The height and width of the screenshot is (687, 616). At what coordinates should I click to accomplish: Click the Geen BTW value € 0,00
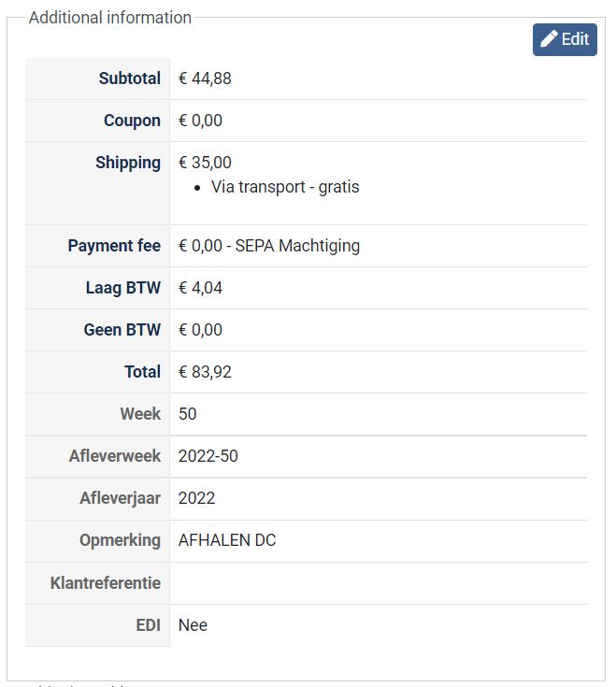(x=200, y=330)
